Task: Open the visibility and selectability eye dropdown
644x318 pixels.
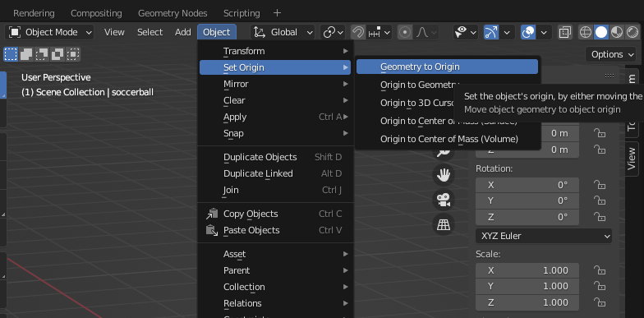Action: point(466,32)
